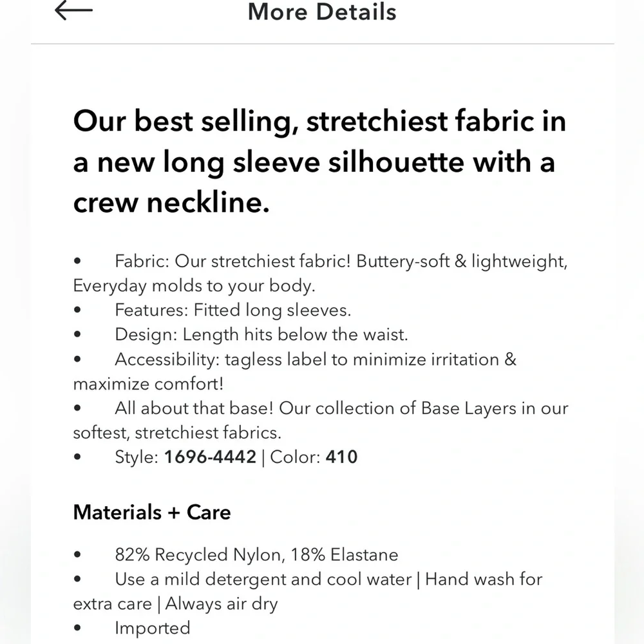
Task: Click the bullet point beside Fabric
Action: 77,261
